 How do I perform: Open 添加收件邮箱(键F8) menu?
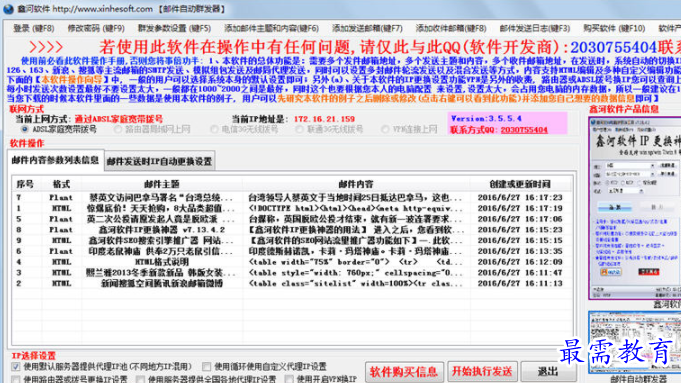(x=451, y=29)
